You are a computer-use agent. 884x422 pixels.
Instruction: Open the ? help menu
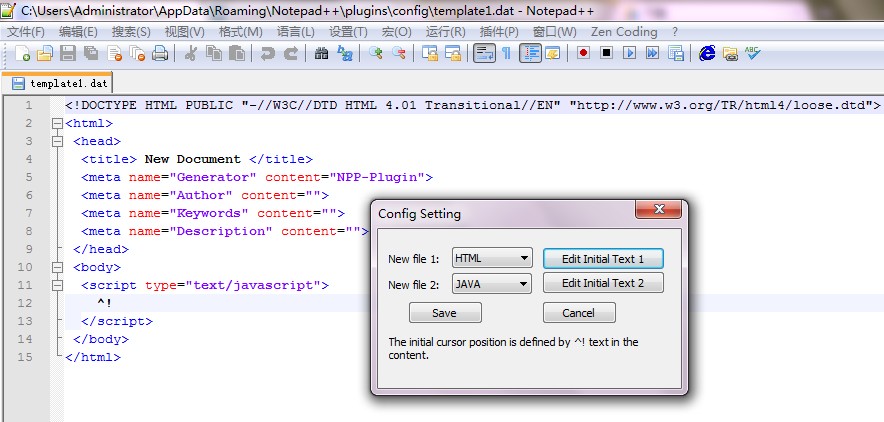coord(675,32)
